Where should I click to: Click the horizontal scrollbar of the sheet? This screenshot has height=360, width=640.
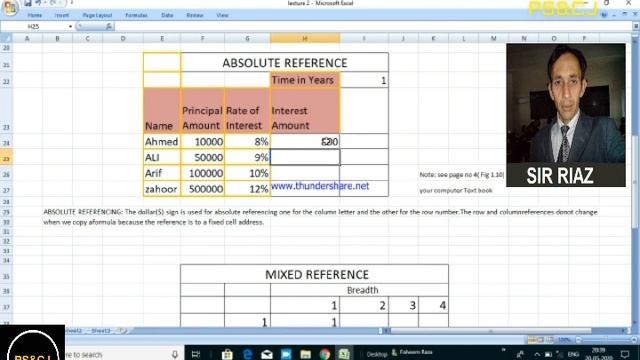(x=490, y=331)
